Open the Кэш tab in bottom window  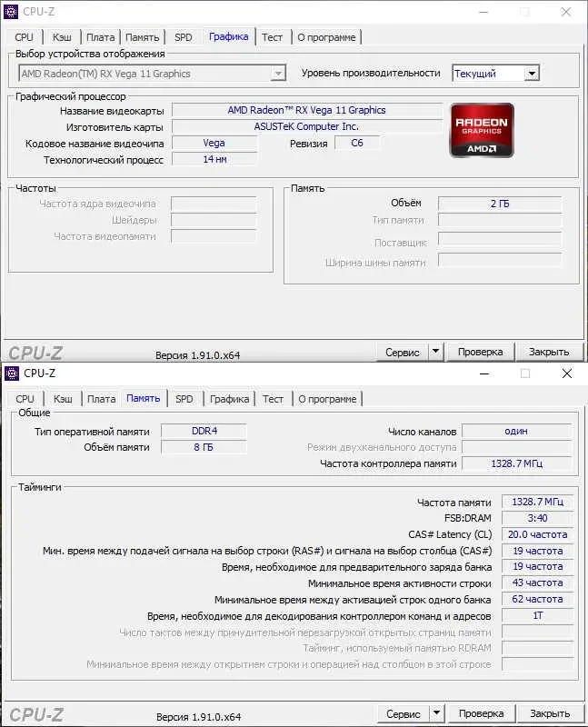click(x=63, y=399)
